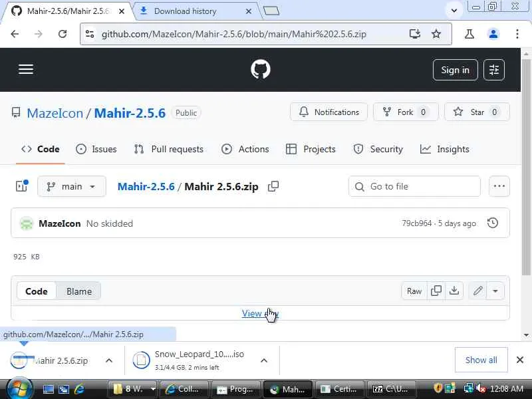Launch Internet Explorer from quick launch
532x399 pixels.
79,389
